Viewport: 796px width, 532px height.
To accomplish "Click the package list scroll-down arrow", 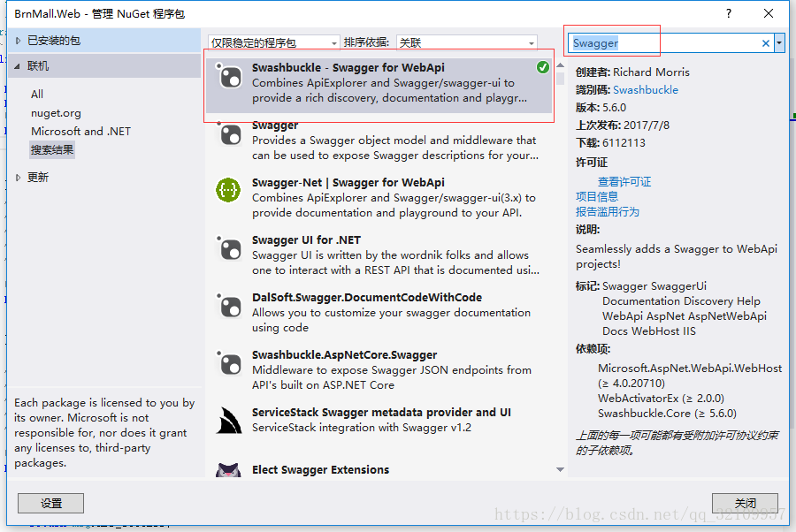I will coord(560,469).
